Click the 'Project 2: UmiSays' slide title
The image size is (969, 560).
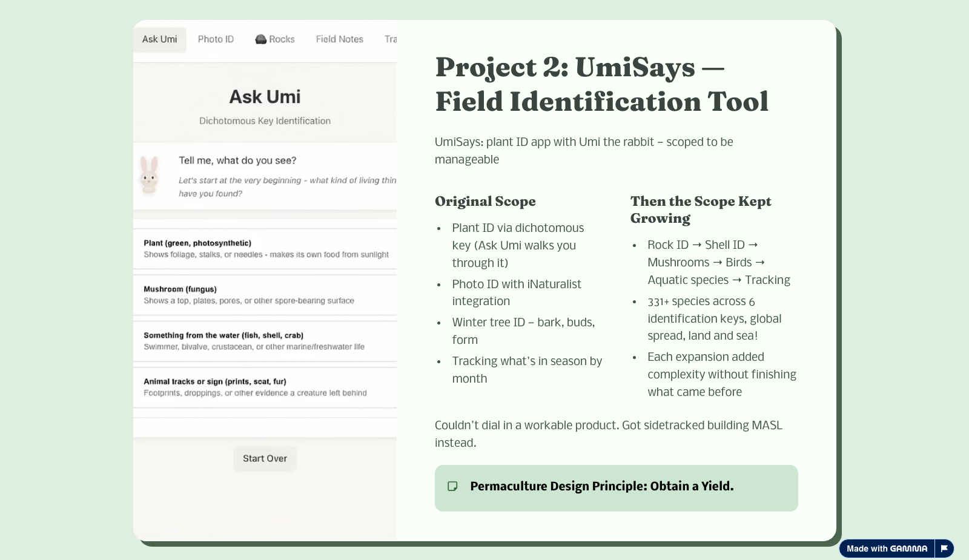(601, 84)
